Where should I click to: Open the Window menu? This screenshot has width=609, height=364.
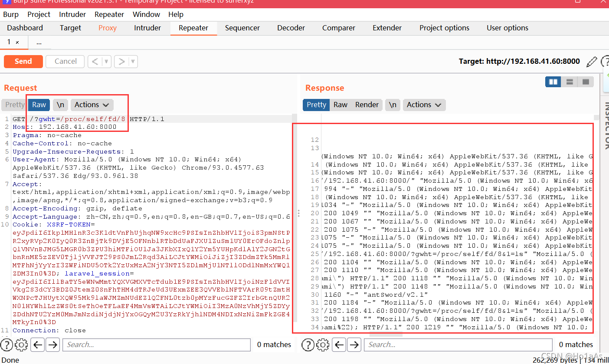coord(146,14)
